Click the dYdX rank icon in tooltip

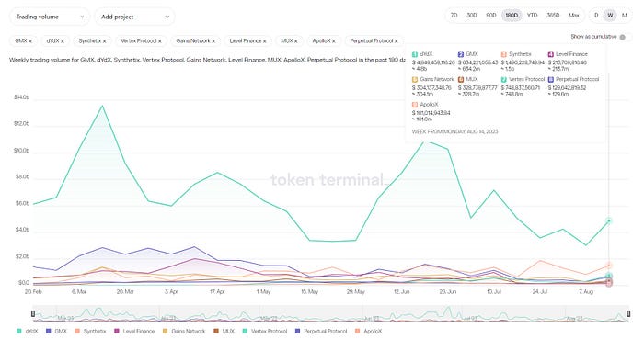click(x=415, y=54)
